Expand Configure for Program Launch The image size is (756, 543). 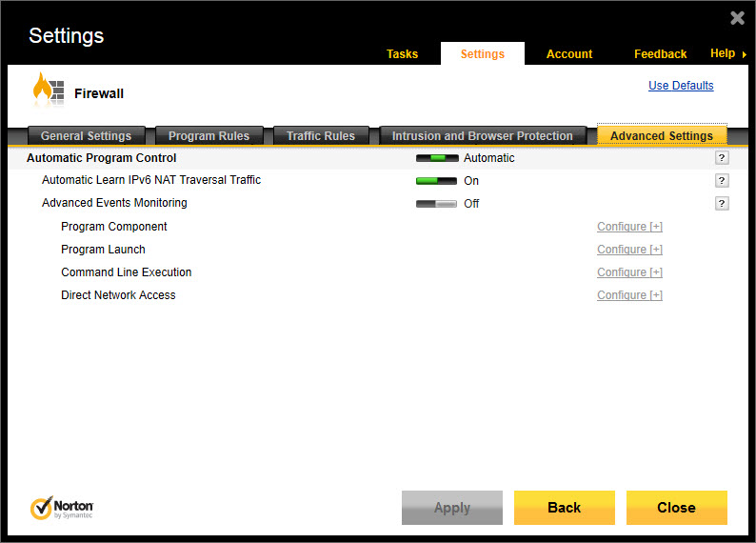(x=629, y=250)
